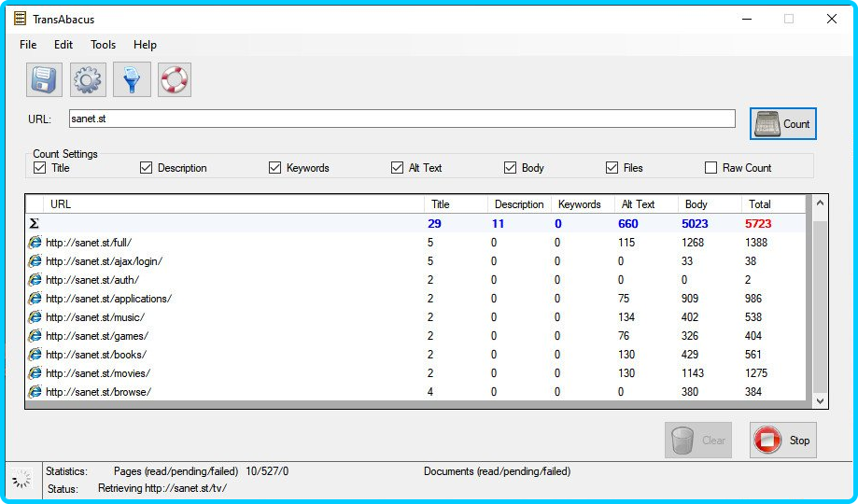Click the results list scroll up arrow

[820, 203]
